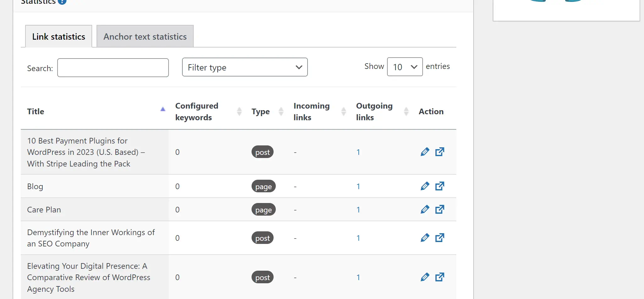
Task: Toggle sorting on Incoming links column
Action: (x=344, y=111)
